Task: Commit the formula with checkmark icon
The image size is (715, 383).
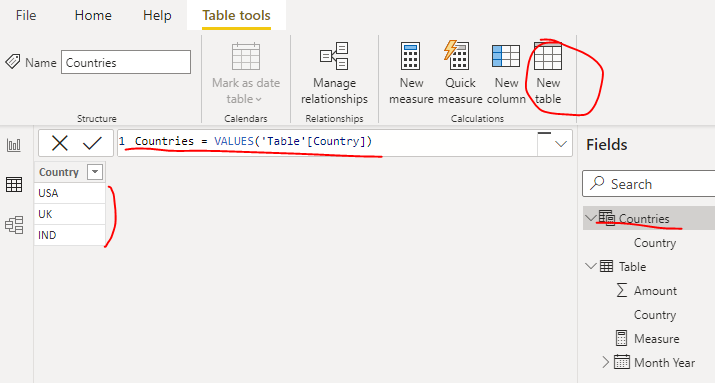Action: coord(92,143)
